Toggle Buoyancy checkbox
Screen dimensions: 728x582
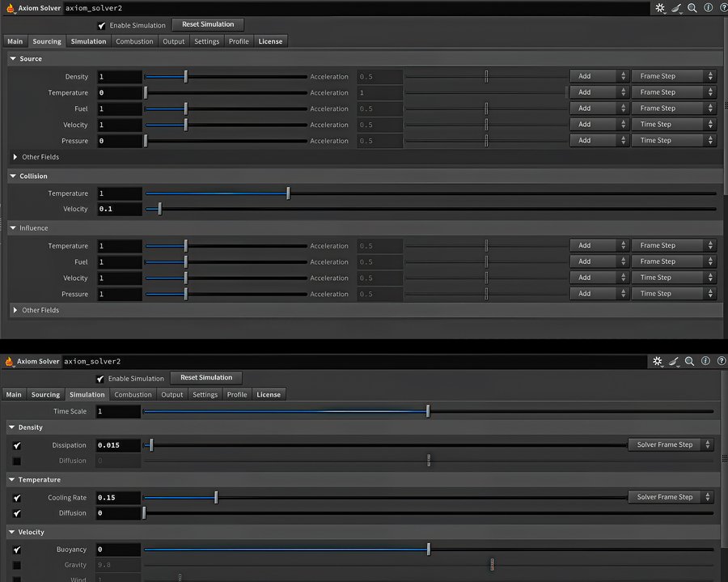click(x=17, y=550)
